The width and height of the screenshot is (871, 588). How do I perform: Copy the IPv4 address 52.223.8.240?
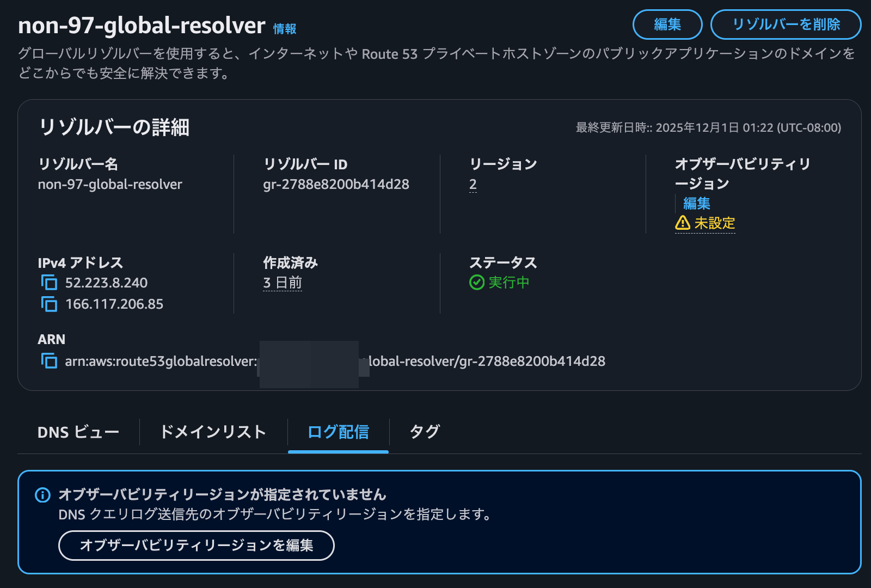[x=49, y=283]
